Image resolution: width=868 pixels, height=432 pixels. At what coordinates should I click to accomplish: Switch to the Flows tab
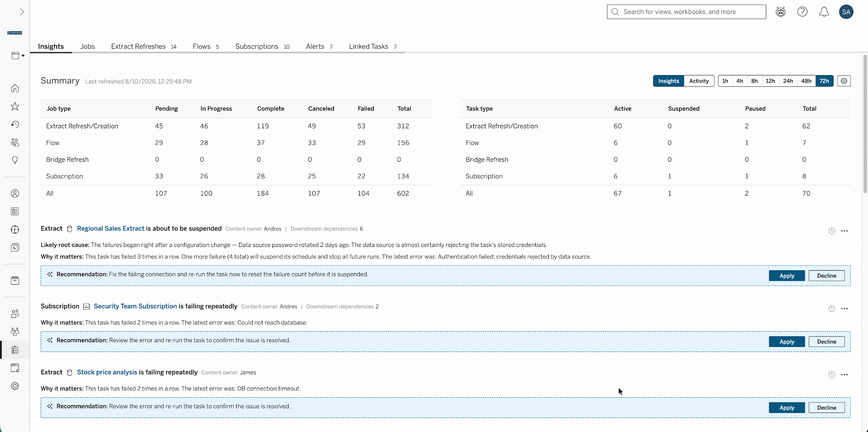[206, 47]
